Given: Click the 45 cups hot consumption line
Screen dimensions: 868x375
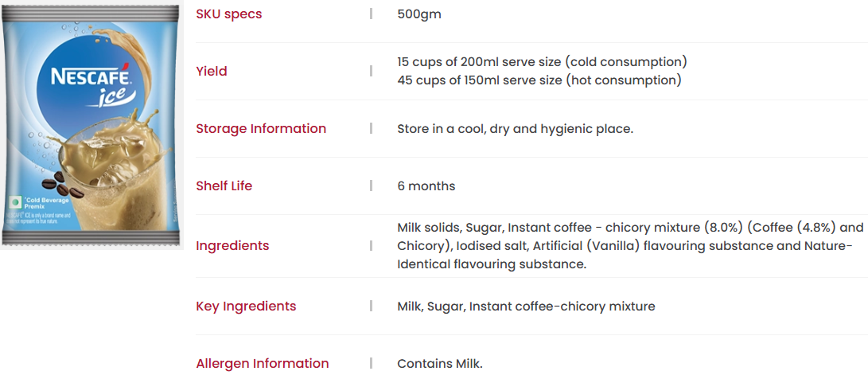Looking at the screenshot, I should click(x=539, y=80).
